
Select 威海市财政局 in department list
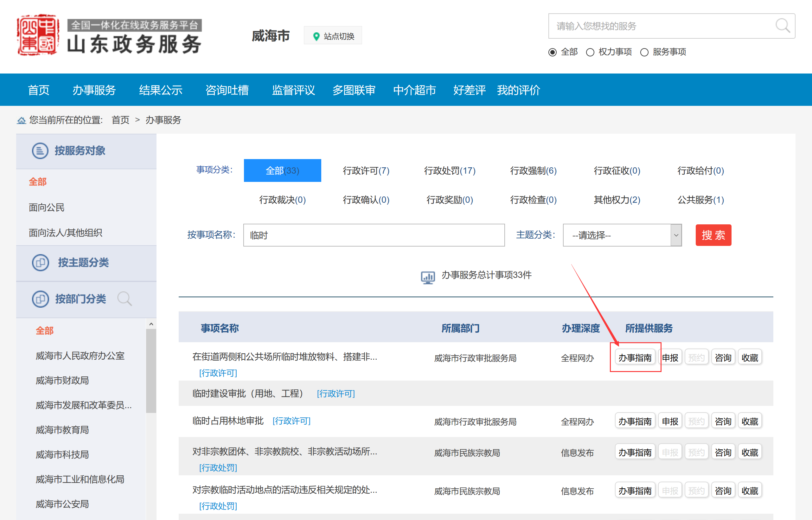click(62, 381)
